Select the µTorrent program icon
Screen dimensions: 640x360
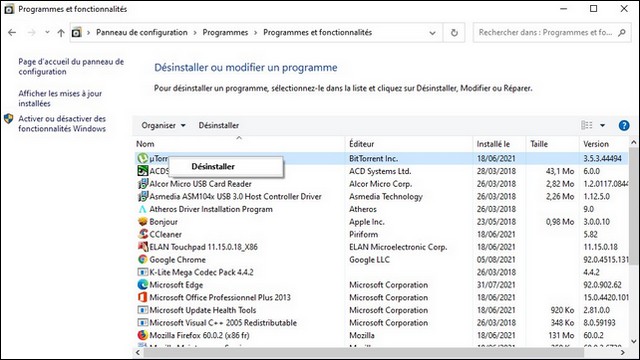(x=142, y=158)
